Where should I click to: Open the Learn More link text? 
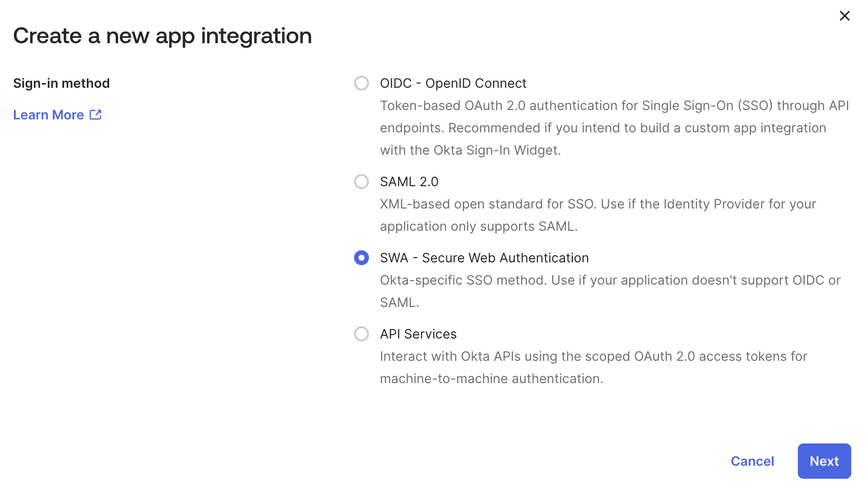(x=48, y=115)
